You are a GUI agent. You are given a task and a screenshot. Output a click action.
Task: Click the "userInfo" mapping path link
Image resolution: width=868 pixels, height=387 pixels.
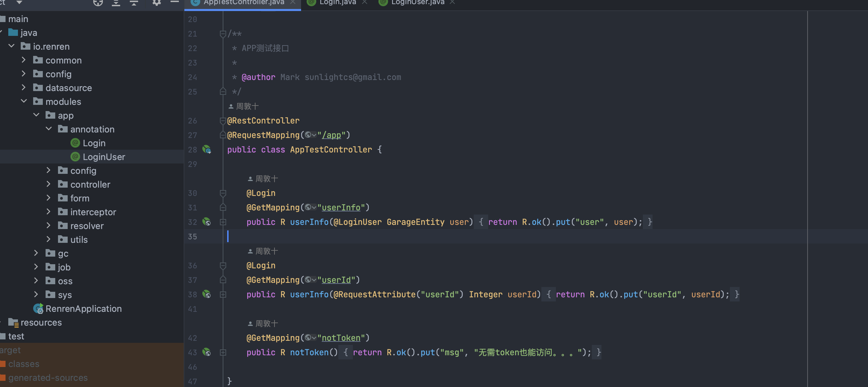[341, 208]
